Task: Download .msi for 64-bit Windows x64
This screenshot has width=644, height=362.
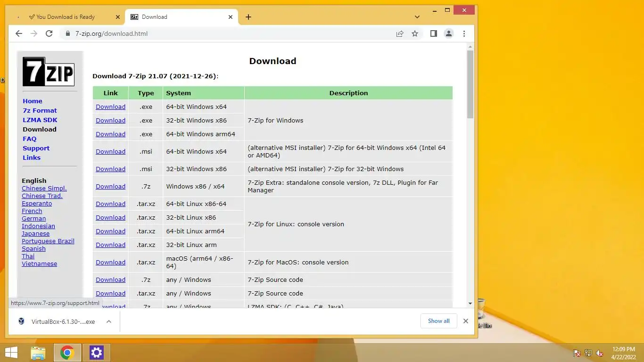Action: pos(110,151)
